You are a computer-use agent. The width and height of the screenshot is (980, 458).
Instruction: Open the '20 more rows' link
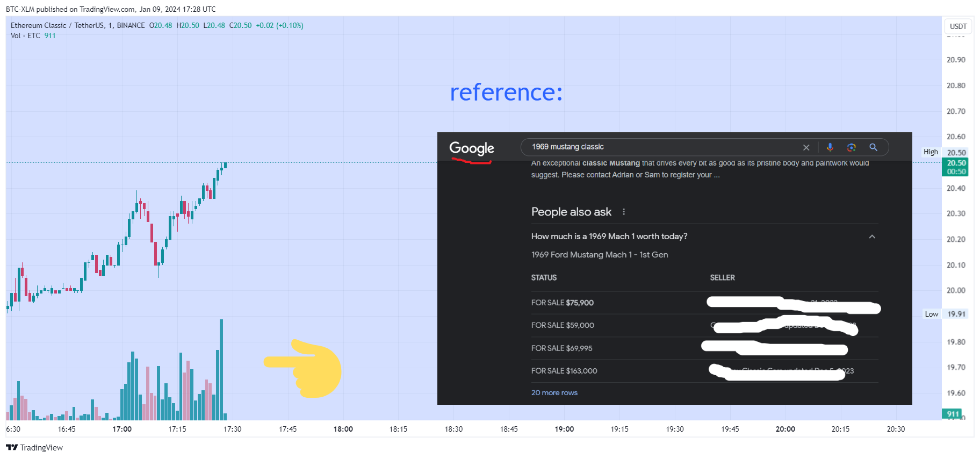point(554,393)
